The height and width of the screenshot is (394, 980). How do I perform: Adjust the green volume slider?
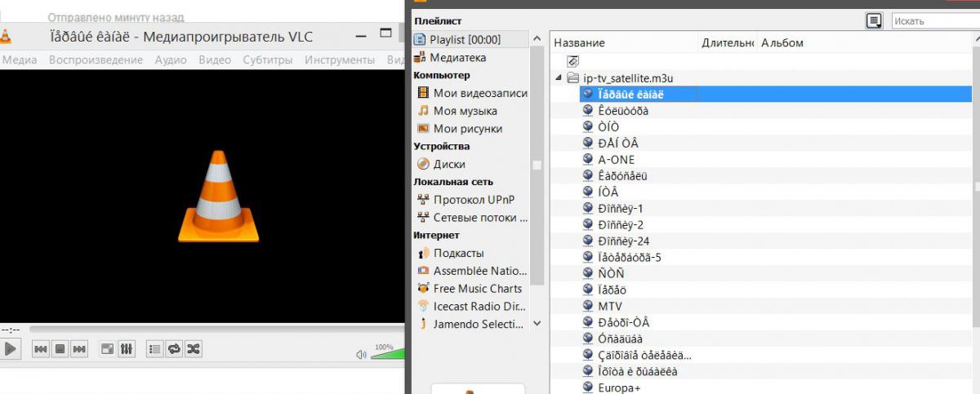coord(389,354)
